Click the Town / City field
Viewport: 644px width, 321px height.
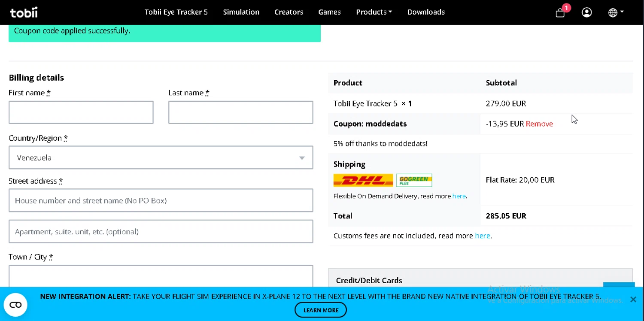coord(161,276)
